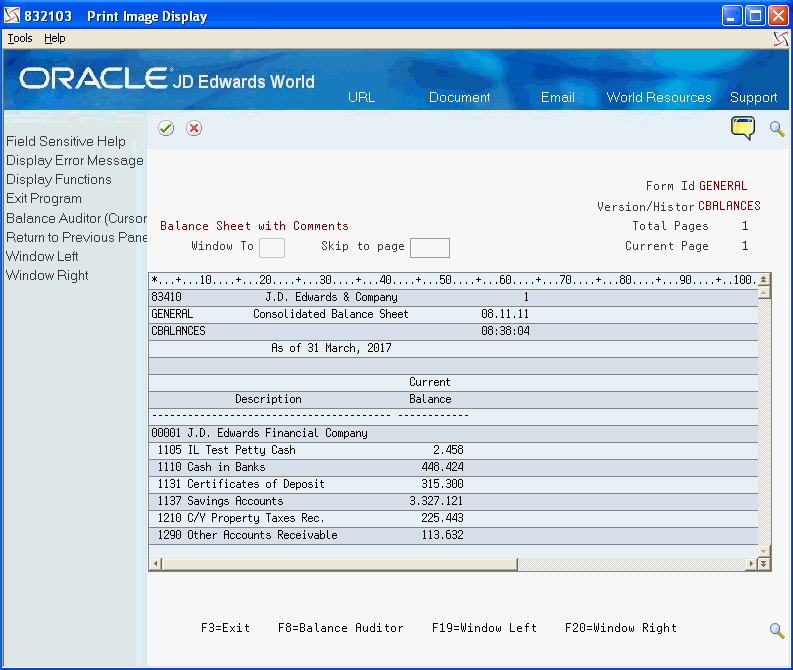Select Display Functions option

point(59,180)
